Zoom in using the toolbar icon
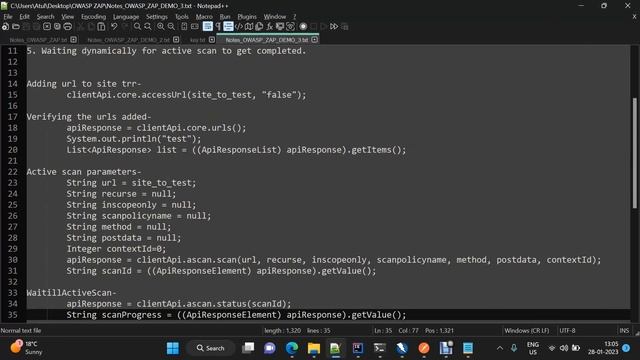This screenshot has height=360, width=640. pos(160,27)
